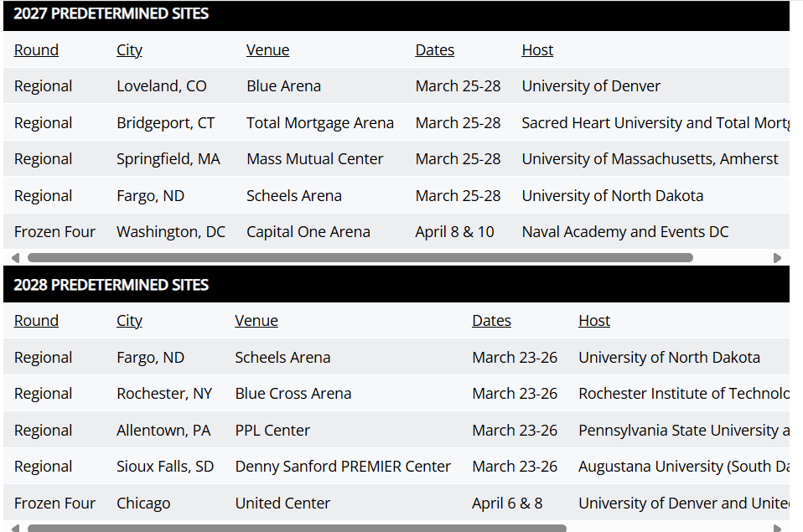
Task: Click the Round header in 2028 table
Action: click(x=36, y=321)
